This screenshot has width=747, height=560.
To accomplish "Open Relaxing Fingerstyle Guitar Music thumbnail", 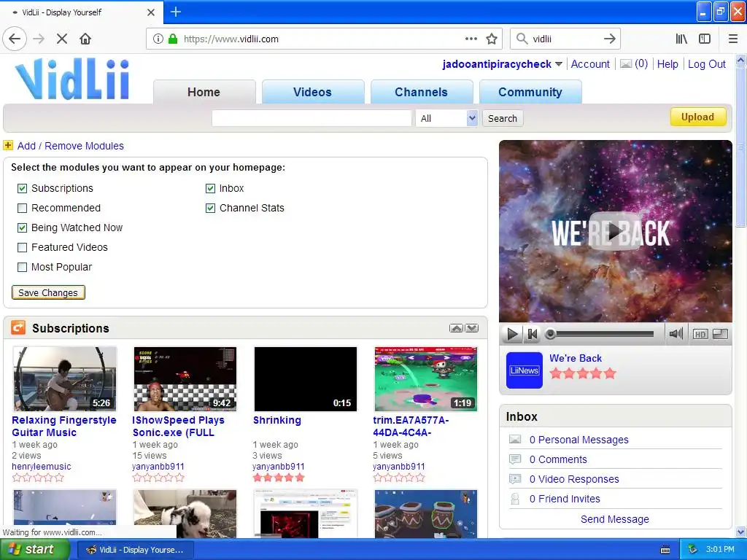I will tap(65, 379).
